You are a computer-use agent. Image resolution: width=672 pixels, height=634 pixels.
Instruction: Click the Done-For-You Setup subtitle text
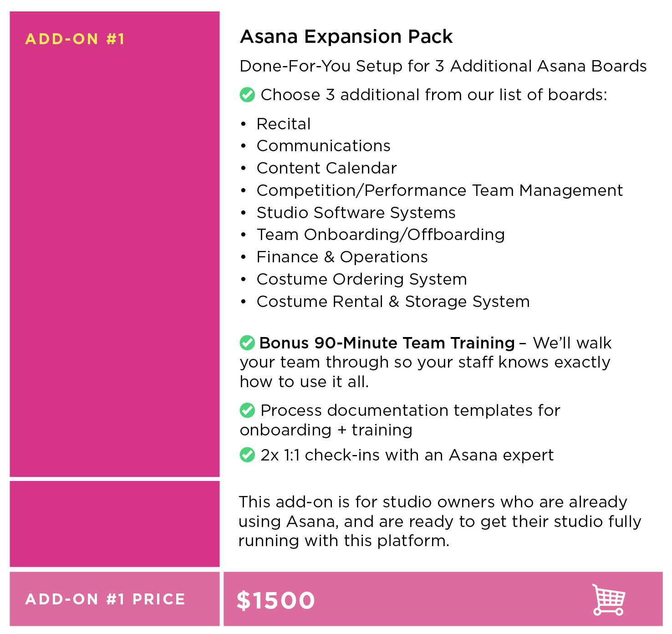tap(443, 66)
